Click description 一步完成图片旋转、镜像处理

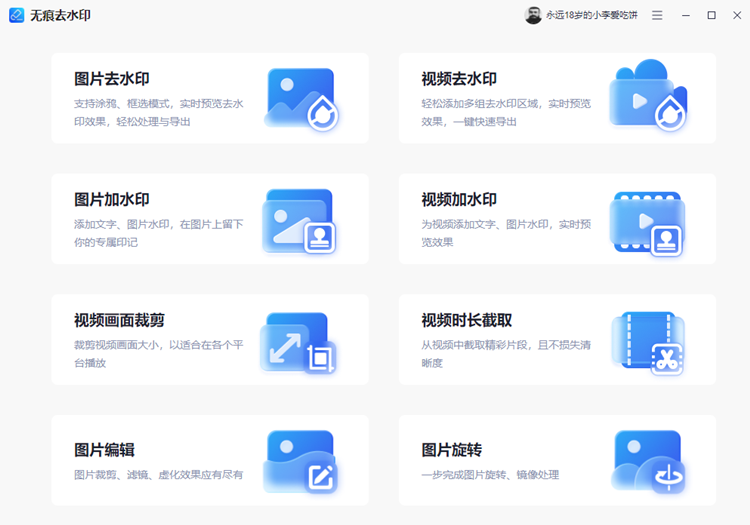coord(490,475)
